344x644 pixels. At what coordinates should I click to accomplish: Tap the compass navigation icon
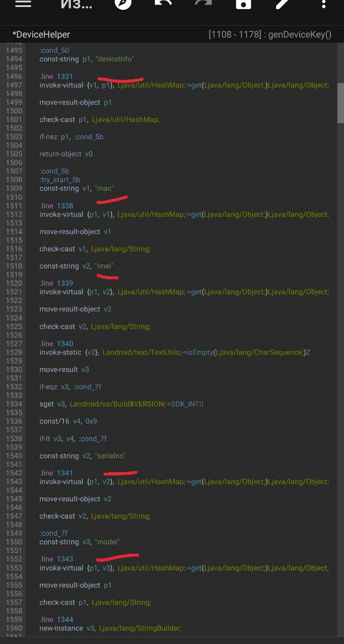[x=123, y=4]
